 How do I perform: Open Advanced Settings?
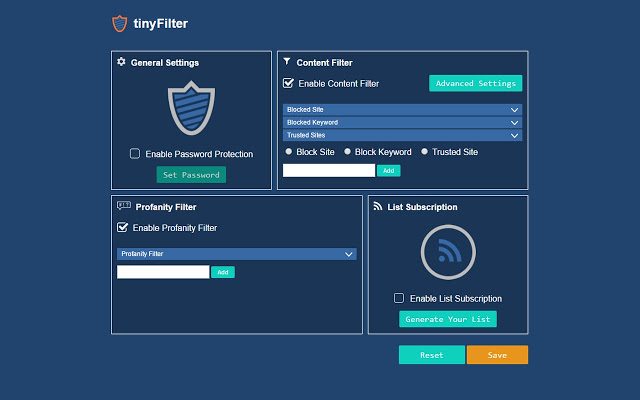point(476,83)
